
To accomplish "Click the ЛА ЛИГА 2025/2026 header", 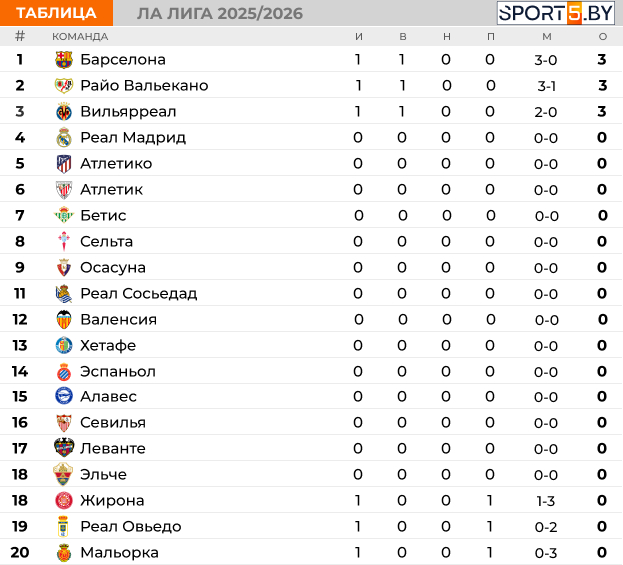I will tap(220, 14).
